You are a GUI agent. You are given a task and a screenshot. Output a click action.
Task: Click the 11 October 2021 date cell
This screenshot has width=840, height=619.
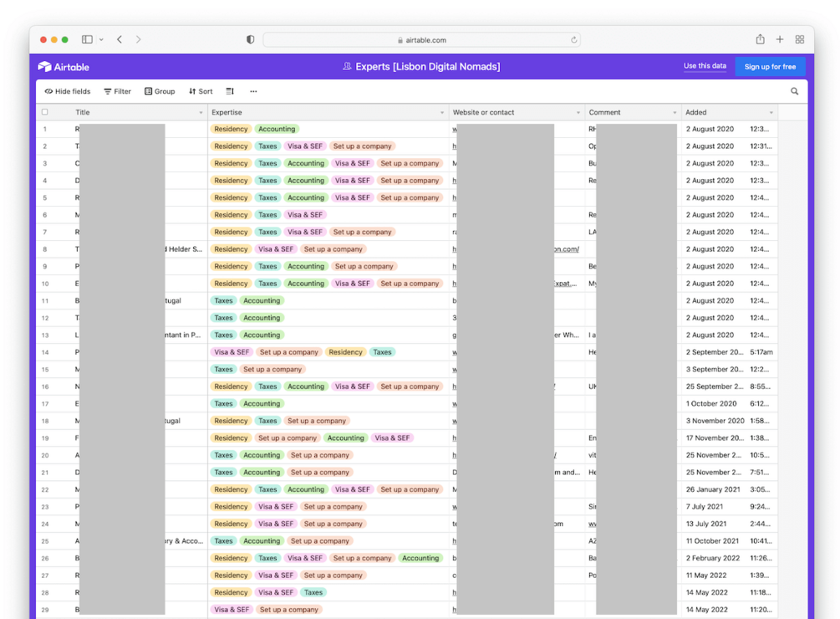(712, 540)
